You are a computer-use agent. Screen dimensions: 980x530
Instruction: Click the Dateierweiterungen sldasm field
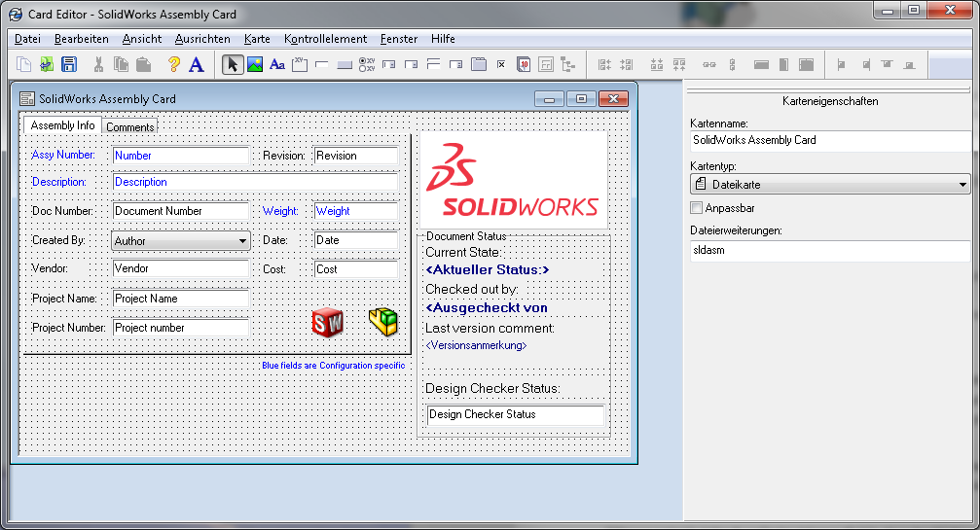(x=830, y=250)
